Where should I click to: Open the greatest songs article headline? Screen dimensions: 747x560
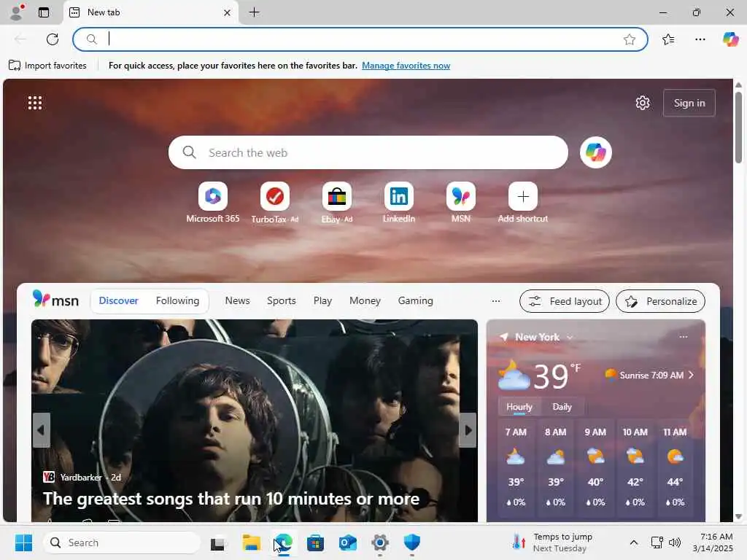pyautogui.click(x=231, y=499)
